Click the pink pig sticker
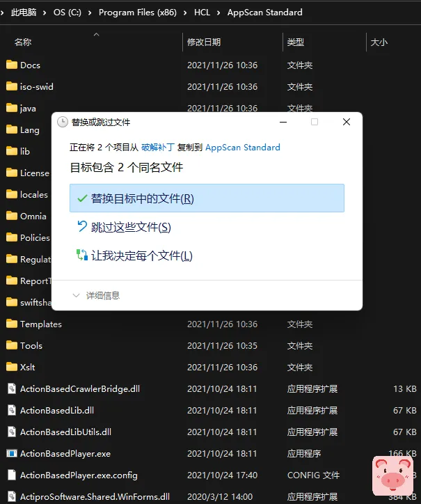421x504 pixels. coord(392,475)
